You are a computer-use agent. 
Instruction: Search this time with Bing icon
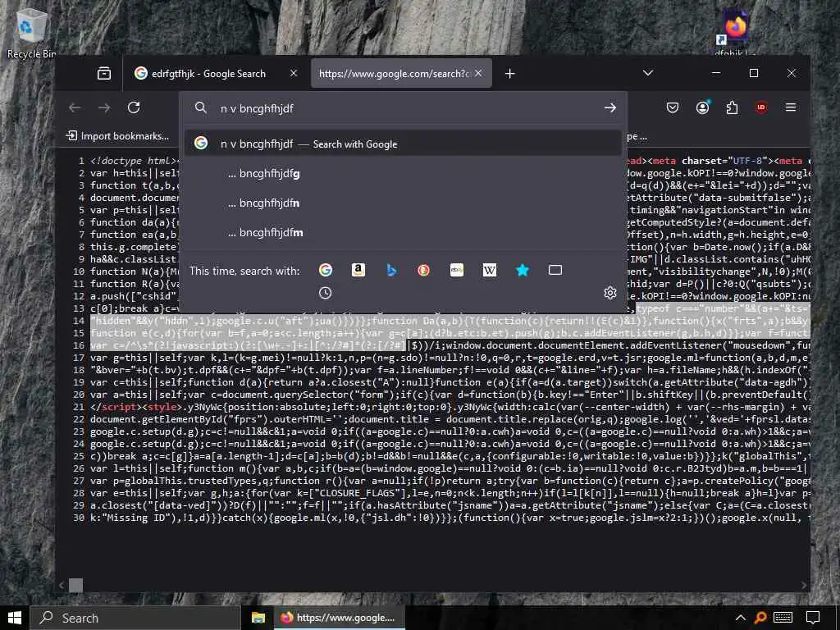[x=391, y=270]
